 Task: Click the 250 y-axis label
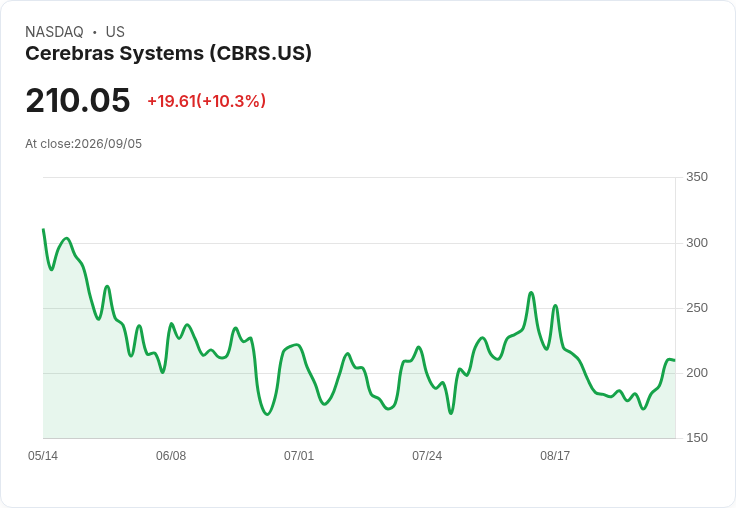[x=697, y=308]
